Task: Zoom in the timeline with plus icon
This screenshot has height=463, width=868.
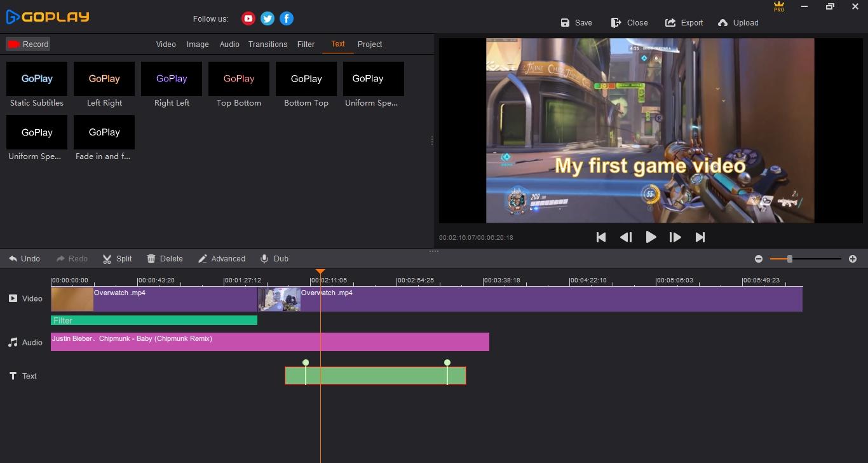Action: coord(853,259)
